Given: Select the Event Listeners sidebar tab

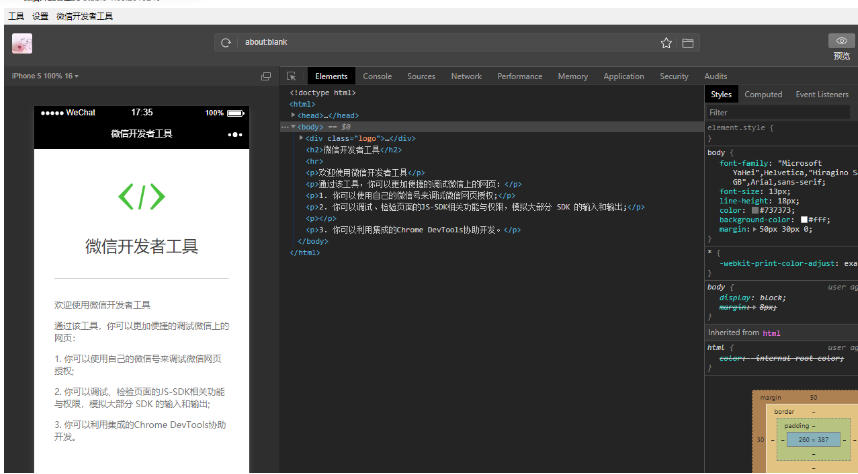Looking at the screenshot, I should tap(821, 94).
